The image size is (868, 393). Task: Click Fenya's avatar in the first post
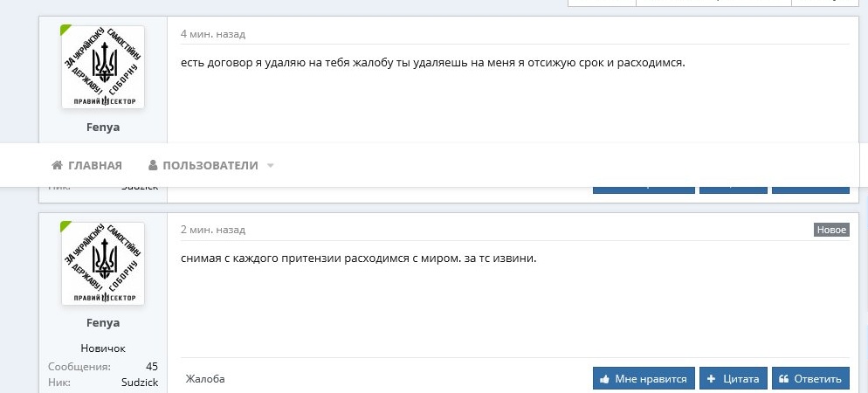coord(103,67)
